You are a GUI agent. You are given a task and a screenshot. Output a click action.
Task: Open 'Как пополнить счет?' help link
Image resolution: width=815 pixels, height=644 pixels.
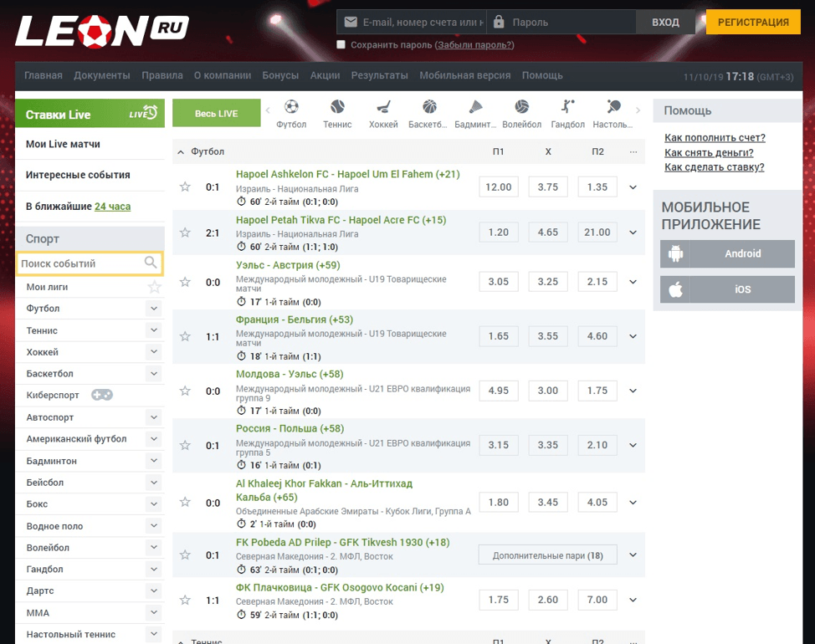coord(715,138)
